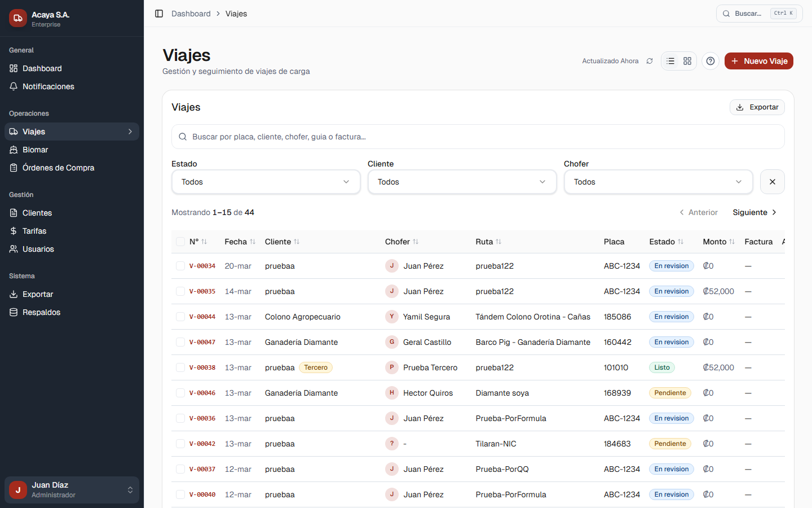Open the Chofer filter dropdown

click(x=658, y=182)
